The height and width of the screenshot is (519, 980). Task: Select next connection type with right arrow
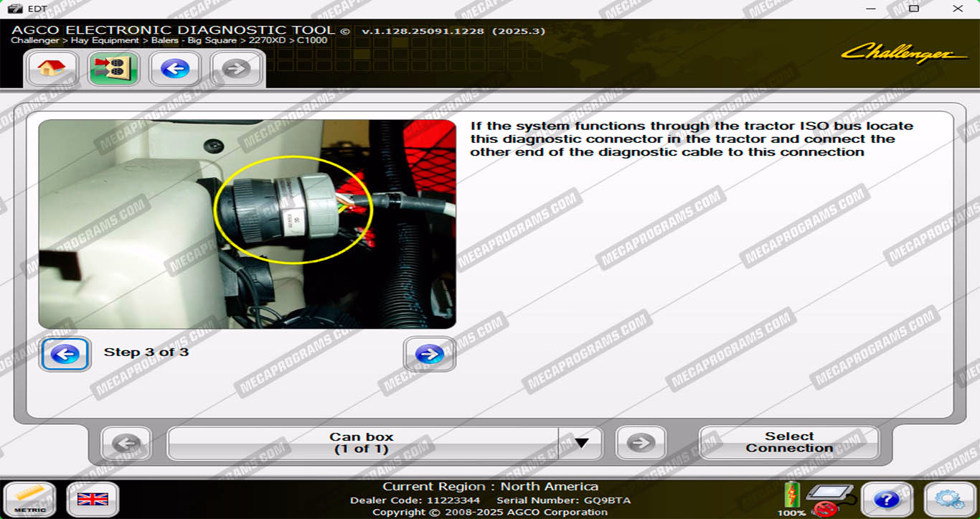(x=641, y=443)
